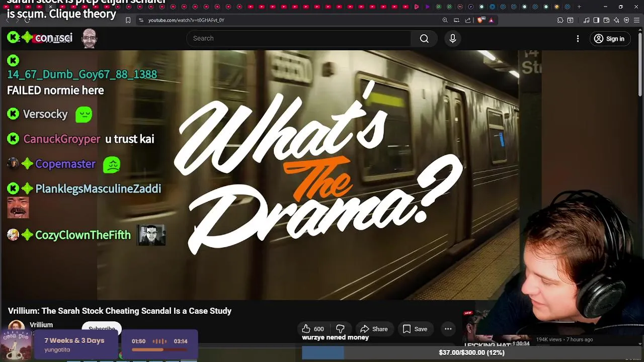This screenshot has width=644, height=362.
Task: Focus the YouTube Search input field
Action: pyautogui.click(x=299, y=39)
